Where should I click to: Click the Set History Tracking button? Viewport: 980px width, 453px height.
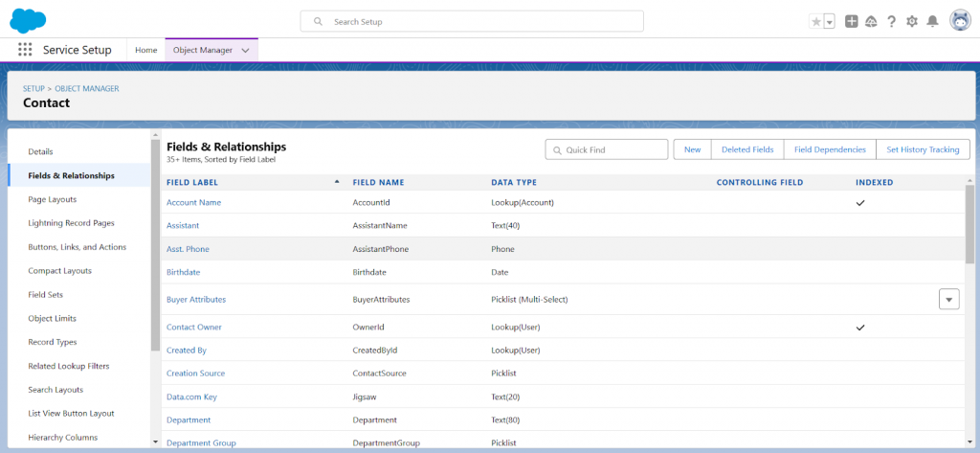pyautogui.click(x=923, y=149)
